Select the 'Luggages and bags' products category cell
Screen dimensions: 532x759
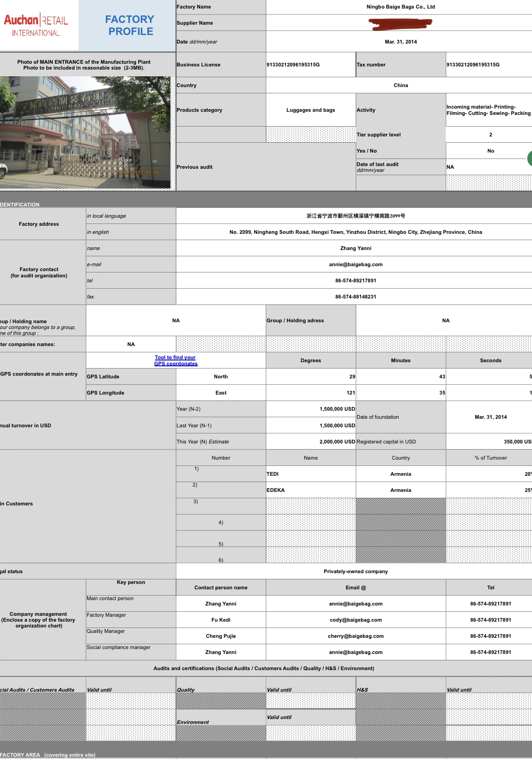tap(311, 110)
